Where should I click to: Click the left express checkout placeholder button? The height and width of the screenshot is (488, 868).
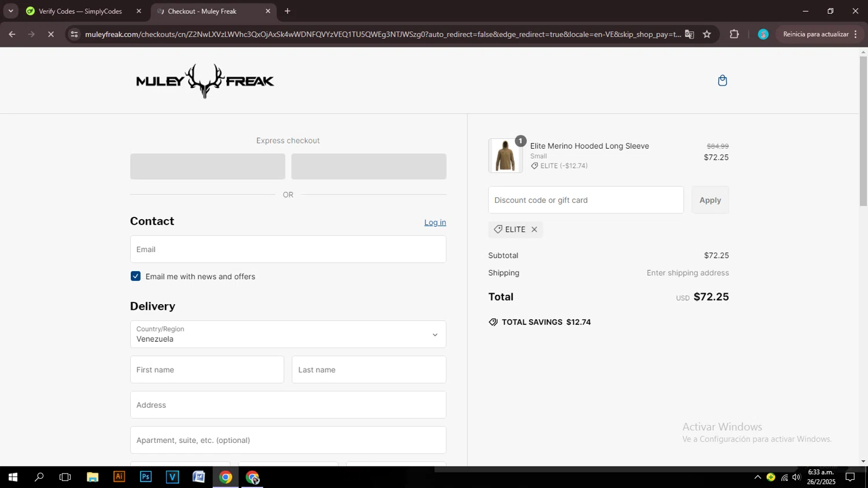point(208,167)
